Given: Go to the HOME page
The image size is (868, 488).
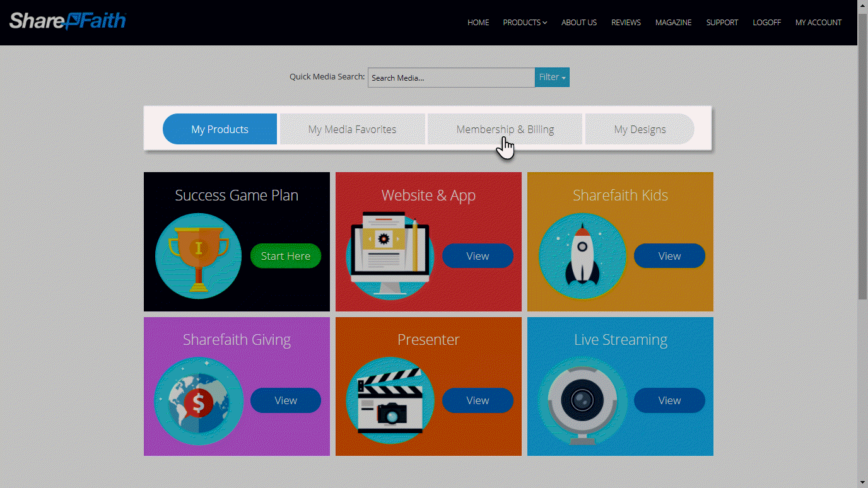Looking at the screenshot, I should pyautogui.click(x=478, y=23).
